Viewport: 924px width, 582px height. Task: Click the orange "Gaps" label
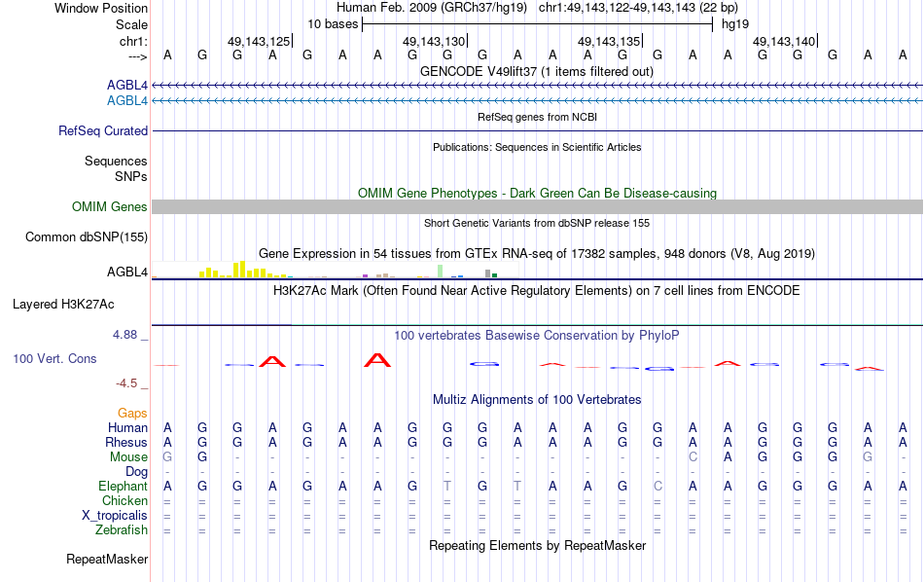point(132,413)
